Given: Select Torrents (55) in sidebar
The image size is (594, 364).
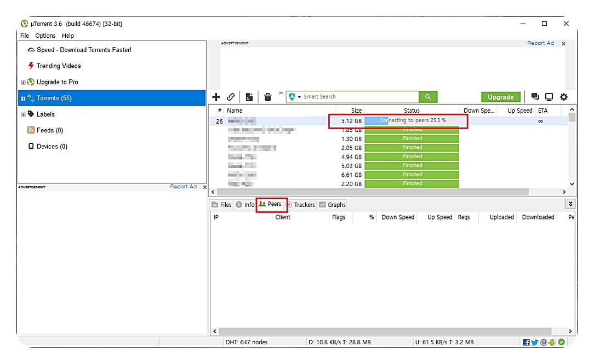Looking at the screenshot, I should click(112, 98).
